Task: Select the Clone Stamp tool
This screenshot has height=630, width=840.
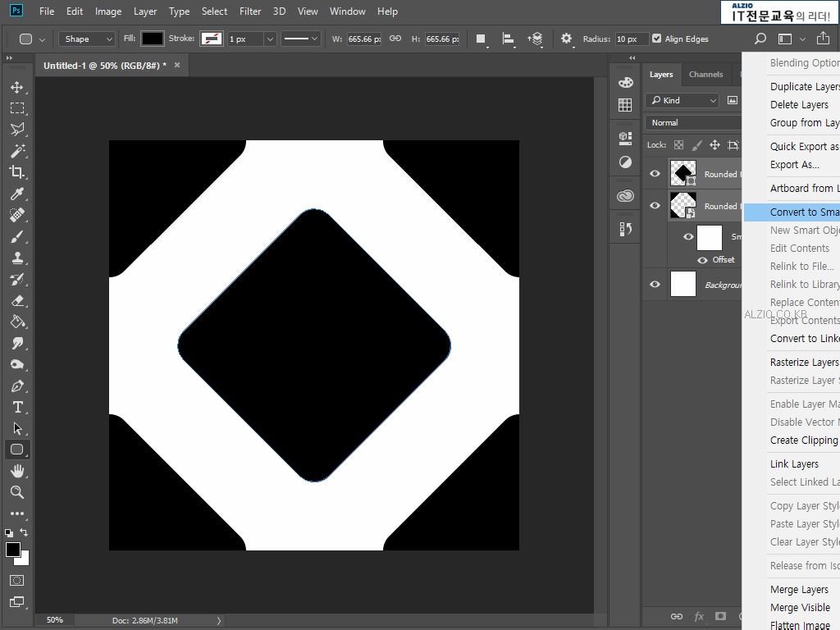Action: click(17, 258)
